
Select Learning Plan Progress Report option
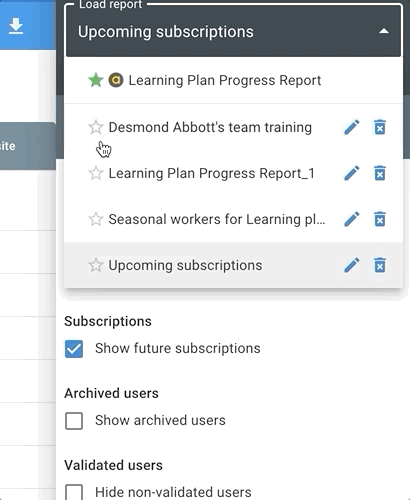(225, 80)
